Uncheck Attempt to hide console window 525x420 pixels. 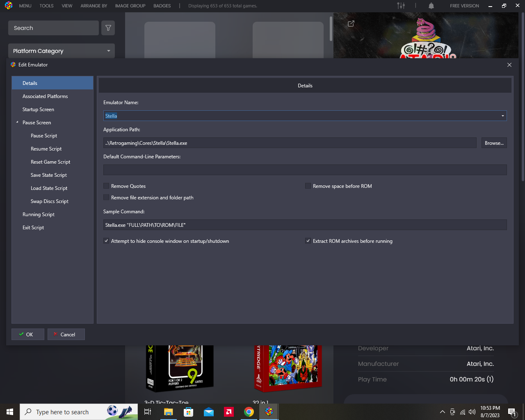pyautogui.click(x=106, y=241)
